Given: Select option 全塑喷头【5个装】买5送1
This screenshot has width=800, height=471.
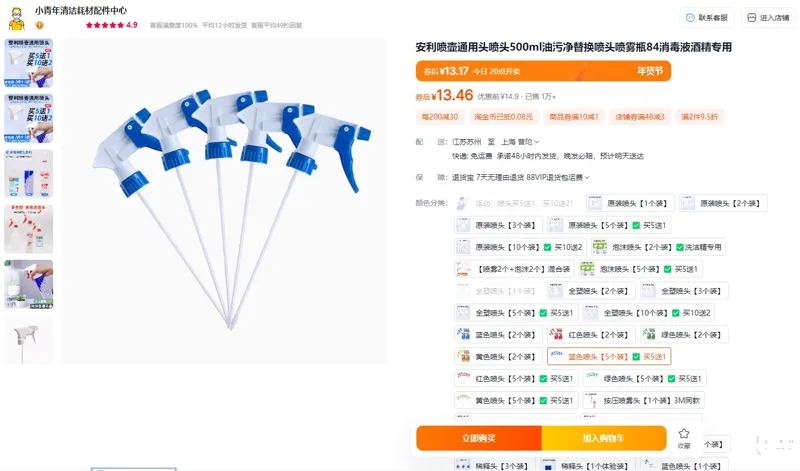Looking at the screenshot, I should [x=516, y=313].
